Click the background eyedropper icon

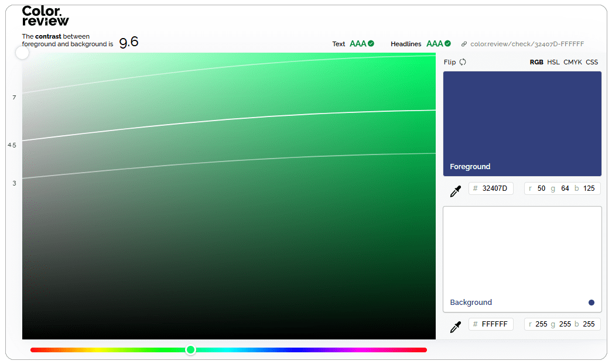tap(455, 327)
